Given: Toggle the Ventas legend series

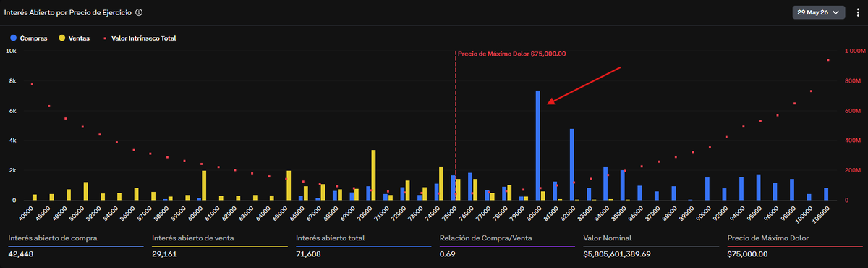Looking at the screenshot, I should 74,38.
